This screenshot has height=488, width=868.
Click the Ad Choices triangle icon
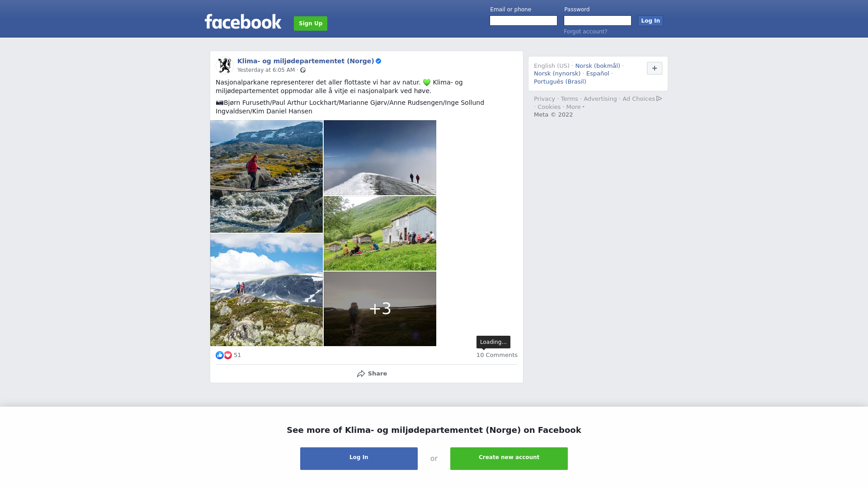659,99
